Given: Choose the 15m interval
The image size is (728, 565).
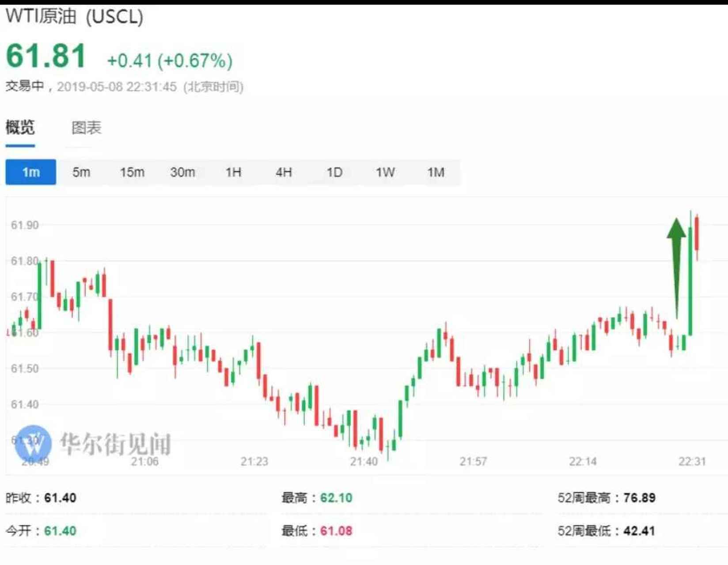Looking at the screenshot, I should coord(132,172).
